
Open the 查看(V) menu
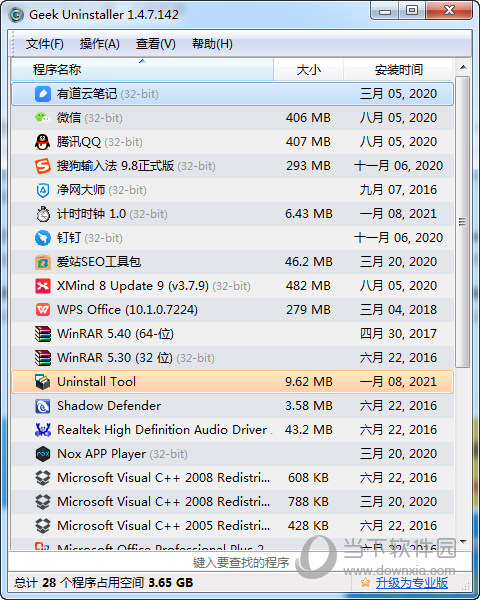coord(156,44)
